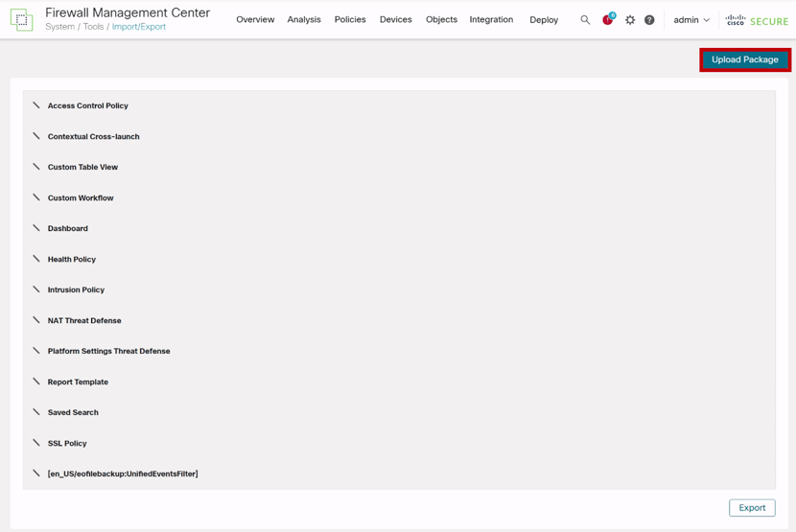Expand the Health Policy arrow

(x=36, y=259)
